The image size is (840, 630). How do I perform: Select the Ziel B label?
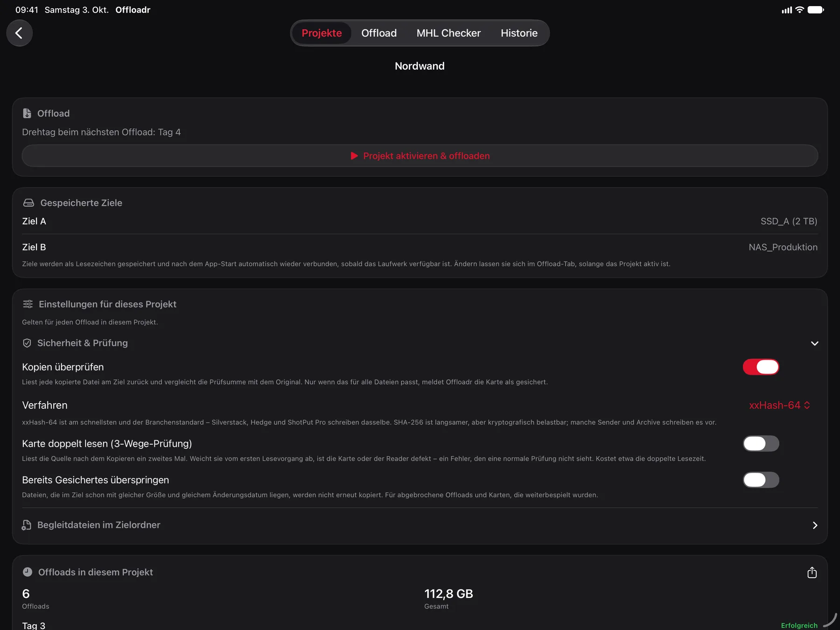coord(34,247)
